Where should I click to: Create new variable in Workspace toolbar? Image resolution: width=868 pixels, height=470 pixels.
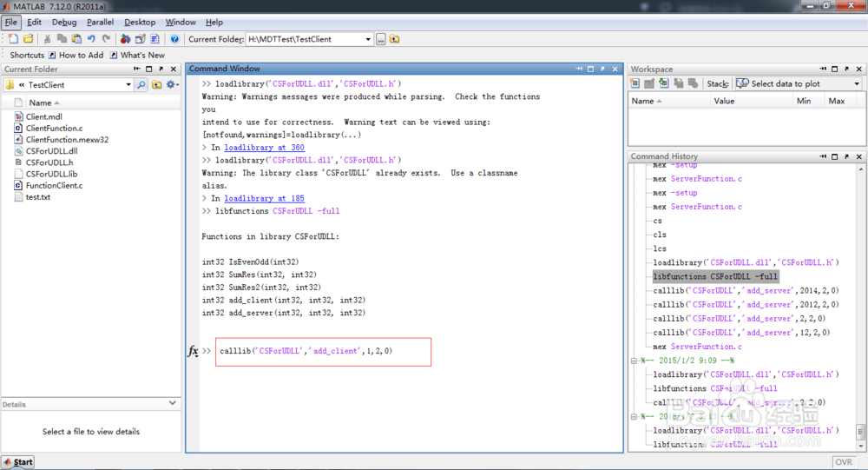(635, 83)
